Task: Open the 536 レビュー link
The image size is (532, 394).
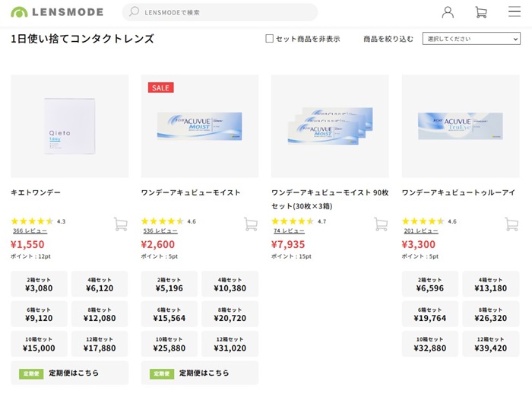Action: (160, 230)
